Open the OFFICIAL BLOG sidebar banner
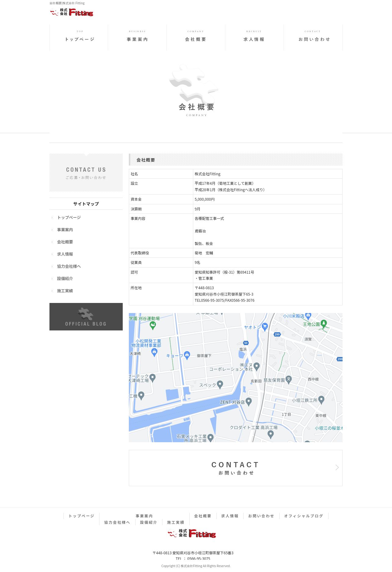Image resolution: width=392 pixels, height=572 pixels. (x=86, y=317)
